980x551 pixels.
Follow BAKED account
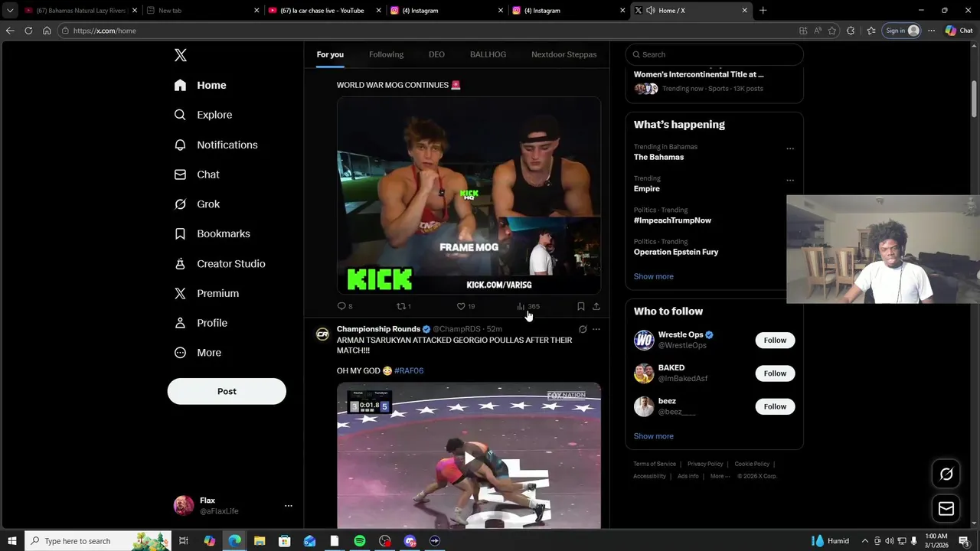[x=775, y=373]
